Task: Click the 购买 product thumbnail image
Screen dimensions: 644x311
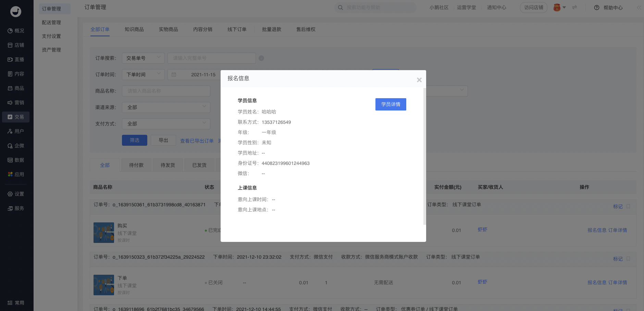Action: [104, 233]
